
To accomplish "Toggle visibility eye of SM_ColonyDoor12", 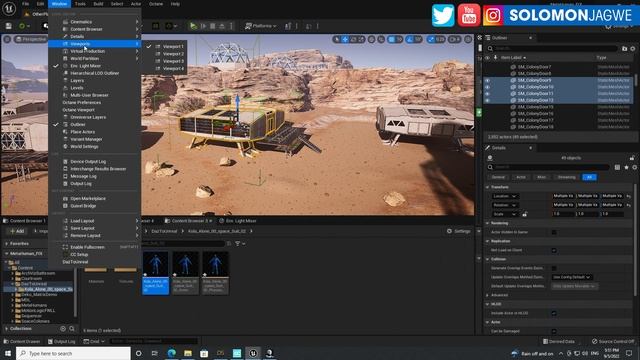I will click(487, 100).
